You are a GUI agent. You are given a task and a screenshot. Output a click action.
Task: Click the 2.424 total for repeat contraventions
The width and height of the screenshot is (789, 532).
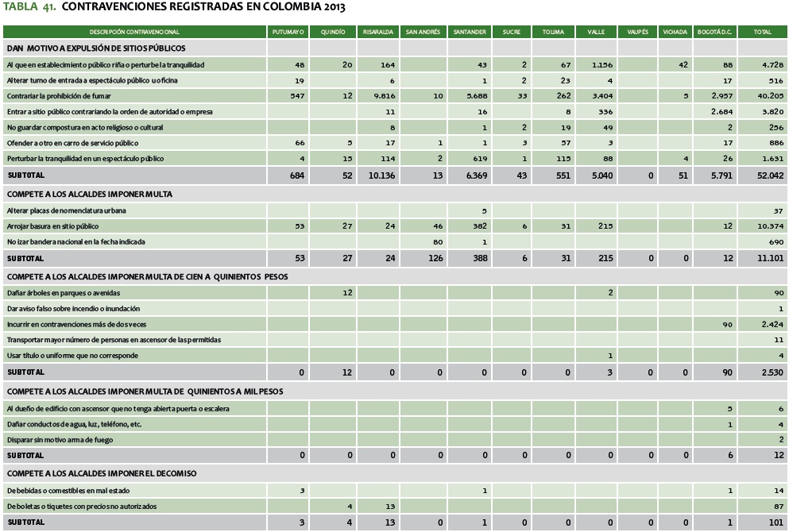[761, 324]
